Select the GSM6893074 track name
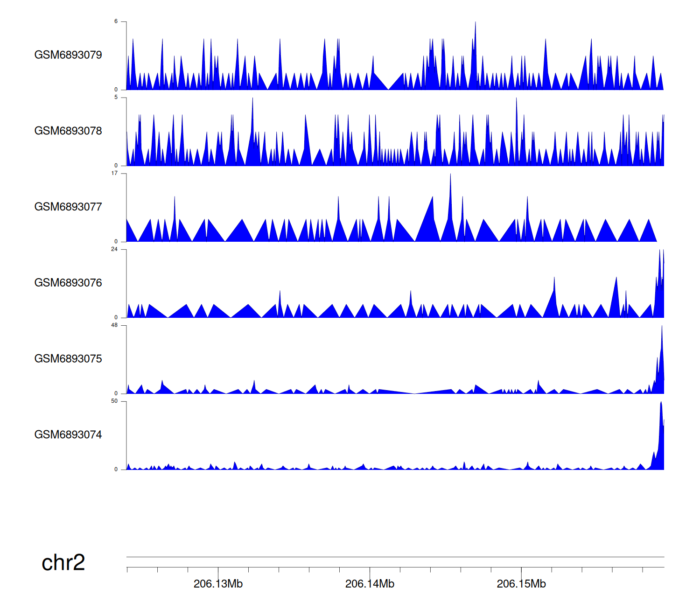Viewport: 700px width, 616px height. [68, 435]
